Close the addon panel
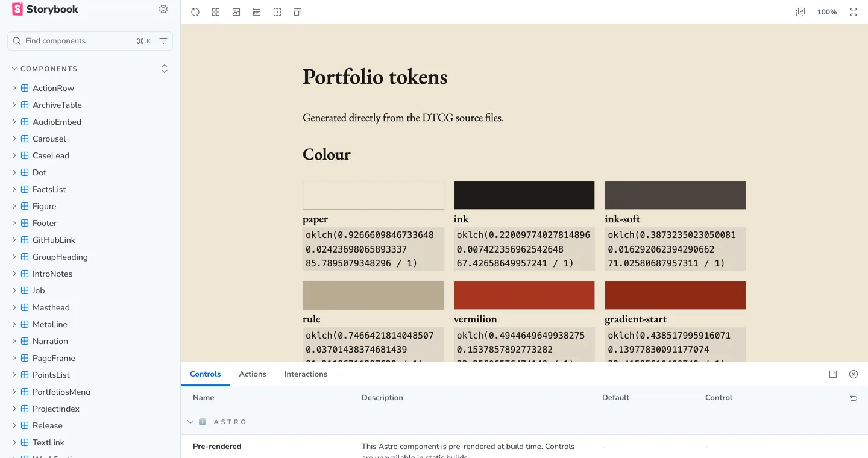This screenshot has height=458, width=868. 854,374
